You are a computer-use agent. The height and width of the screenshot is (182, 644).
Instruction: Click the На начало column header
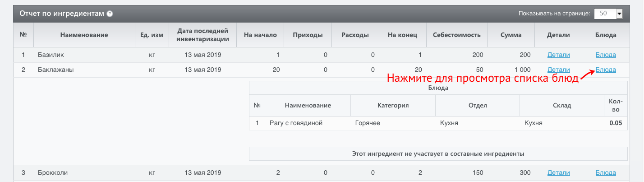[x=260, y=35]
